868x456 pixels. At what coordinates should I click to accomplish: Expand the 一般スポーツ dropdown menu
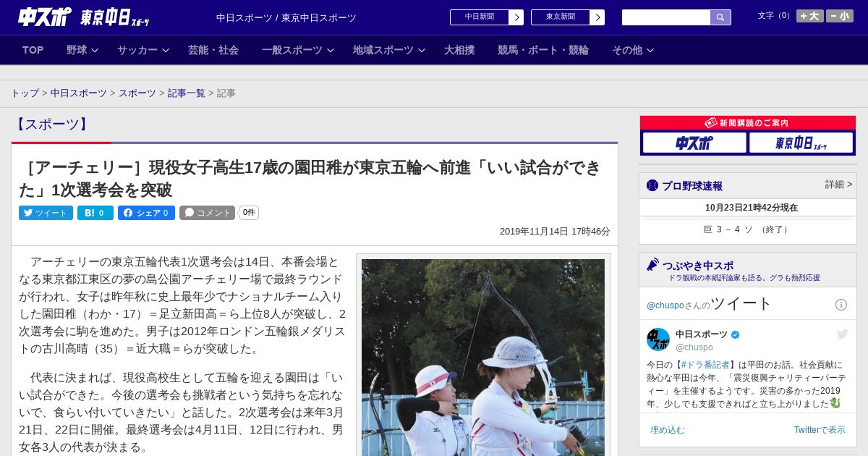297,50
